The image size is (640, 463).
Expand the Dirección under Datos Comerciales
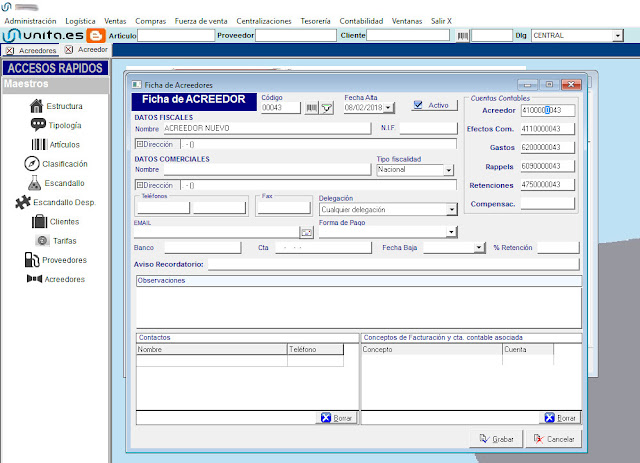tap(139, 185)
